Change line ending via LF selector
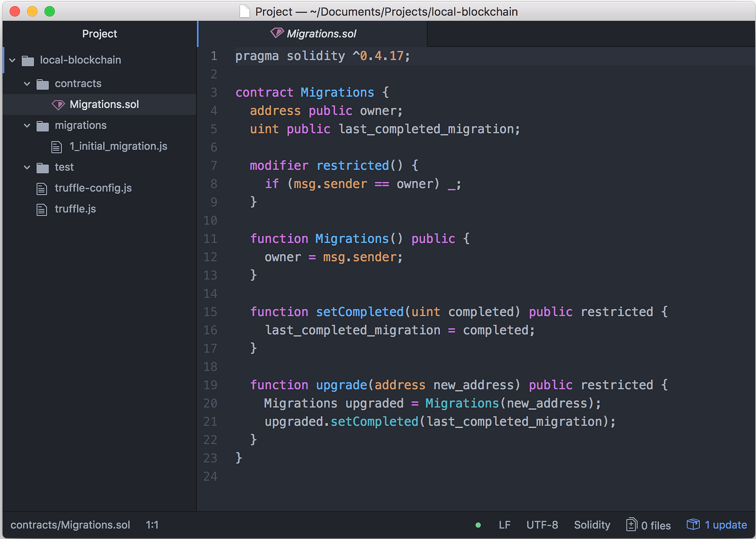This screenshot has height=539, width=756. [505, 525]
